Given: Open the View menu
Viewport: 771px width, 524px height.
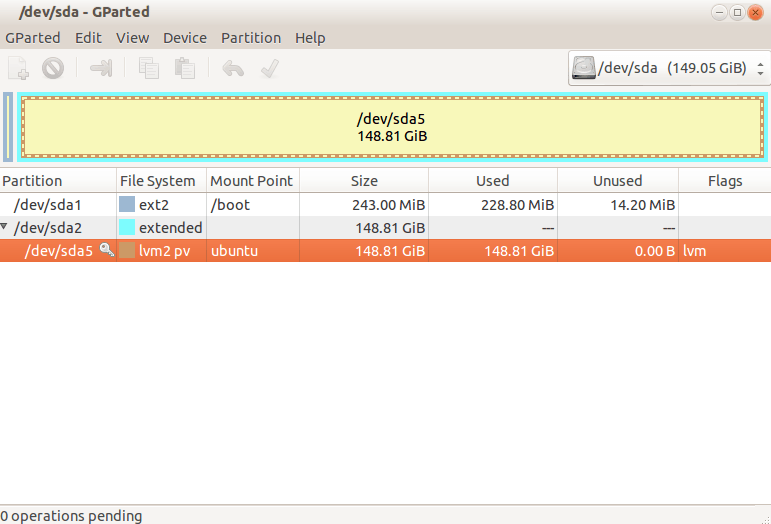Looking at the screenshot, I should pyautogui.click(x=132, y=38).
